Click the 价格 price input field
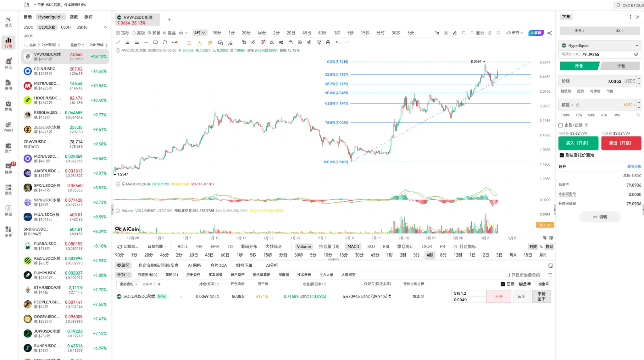Viewport: 644px width, 360px height. coord(597,81)
